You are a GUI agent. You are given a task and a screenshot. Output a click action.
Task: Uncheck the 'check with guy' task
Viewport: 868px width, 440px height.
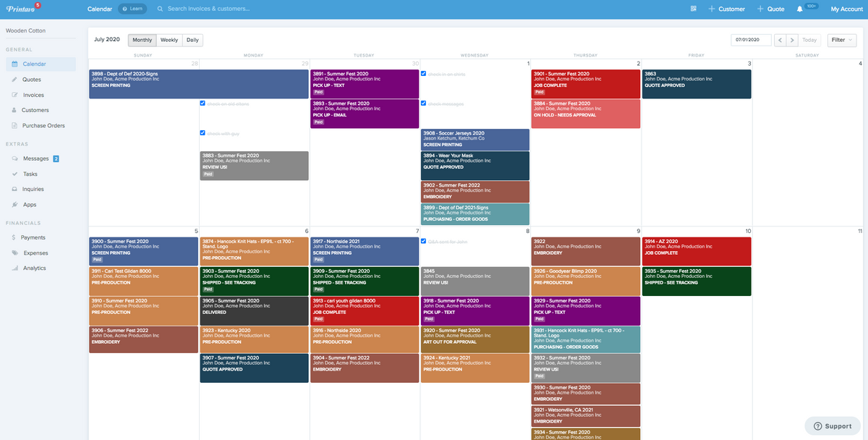point(203,133)
